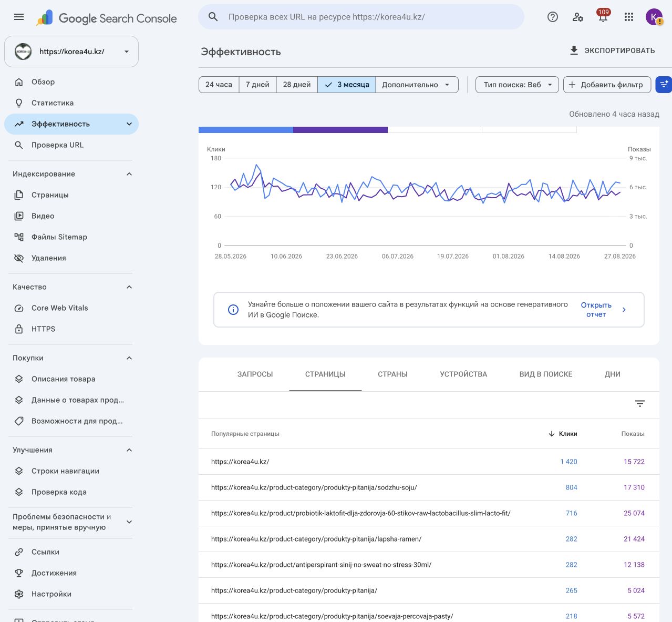This screenshot has height=622, width=672.
Task: Click the lapsha-ramen category page row
Action: [x=429, y=539]
